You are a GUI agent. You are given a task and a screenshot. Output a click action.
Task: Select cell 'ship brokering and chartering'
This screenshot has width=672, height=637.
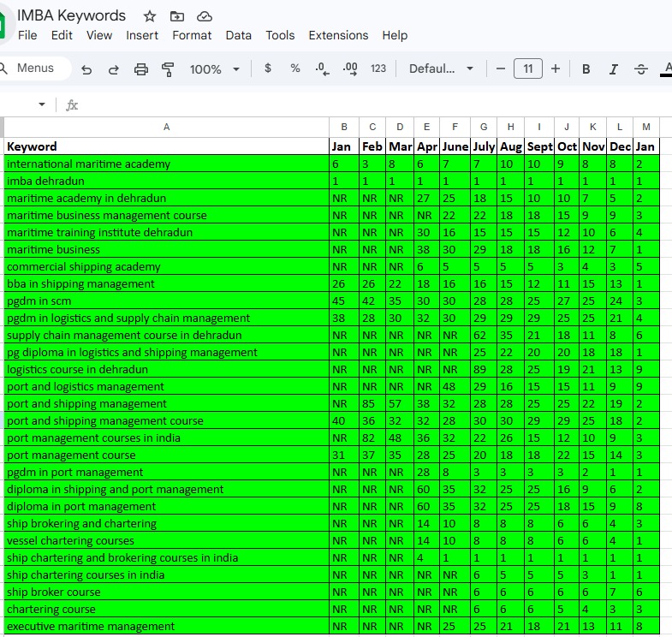166,524
